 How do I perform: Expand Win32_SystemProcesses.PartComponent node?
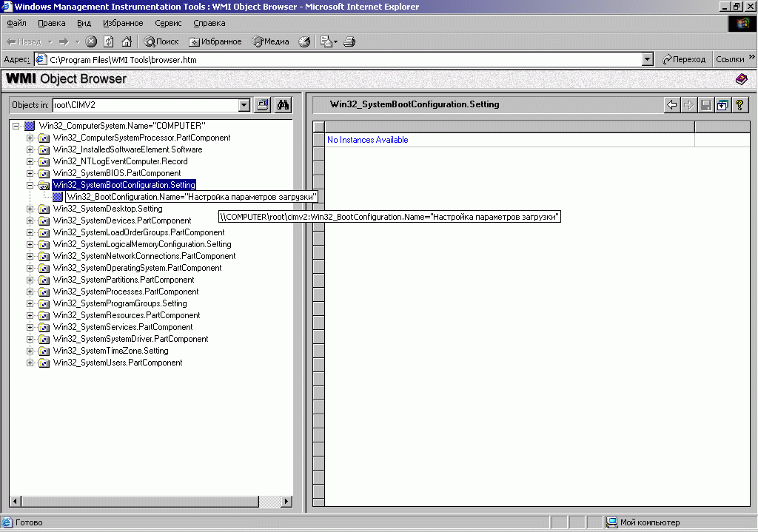point(30,292)
